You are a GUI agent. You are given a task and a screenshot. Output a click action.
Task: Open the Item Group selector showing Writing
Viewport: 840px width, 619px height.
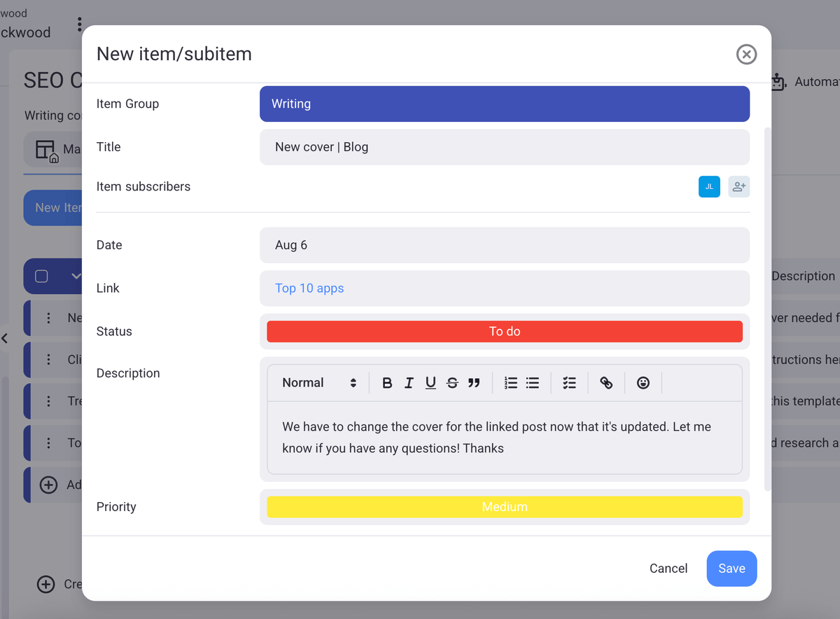point(504,103)
